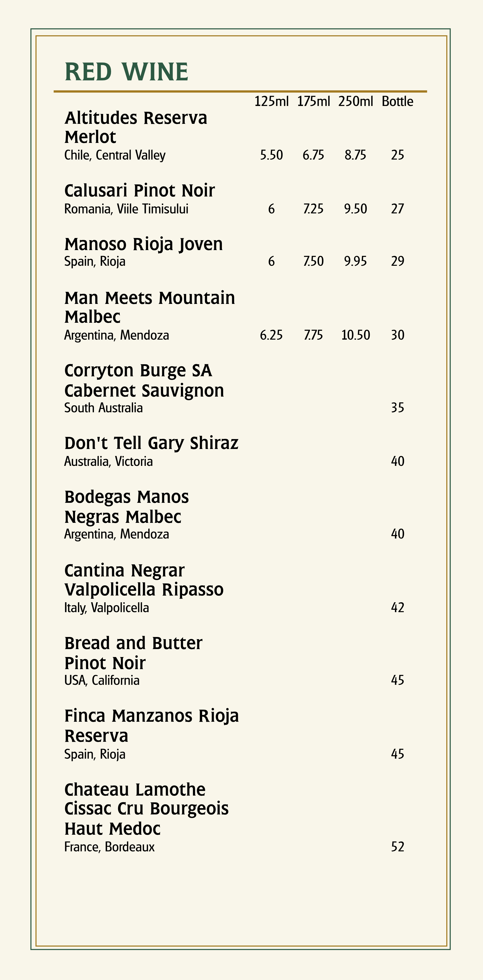Click Finca Manzanos Rioja Reserva title
Screen dimensions: 483x980
click(151, 726)
